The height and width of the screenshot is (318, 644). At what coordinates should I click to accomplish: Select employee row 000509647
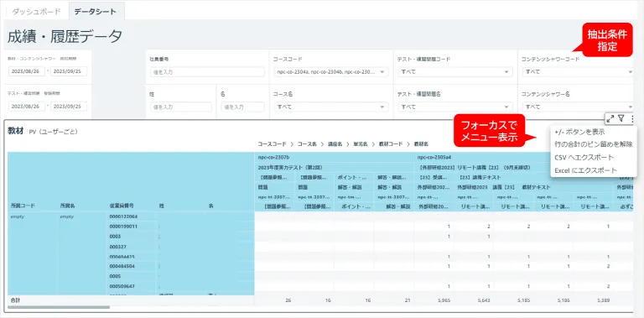122,286
